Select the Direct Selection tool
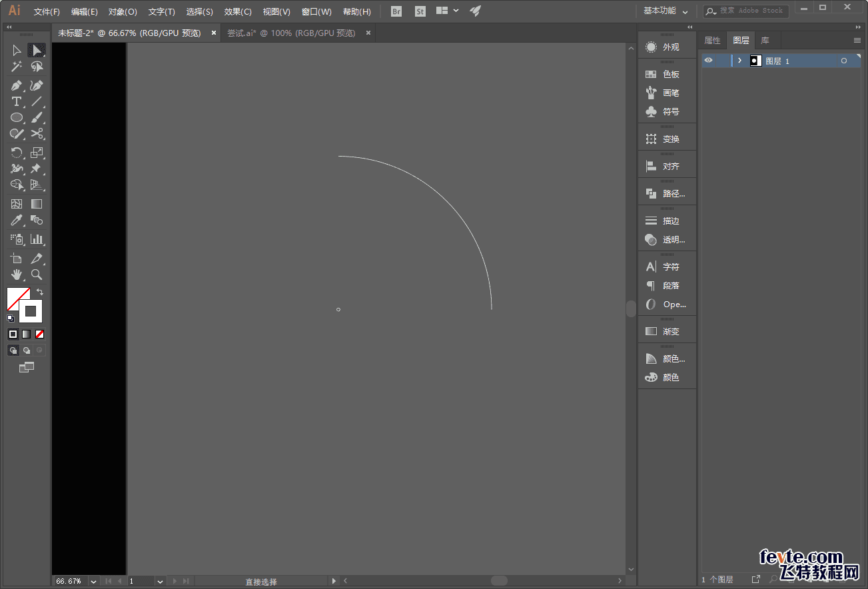The height and width of the screenshot is (589, 868). 37,51
